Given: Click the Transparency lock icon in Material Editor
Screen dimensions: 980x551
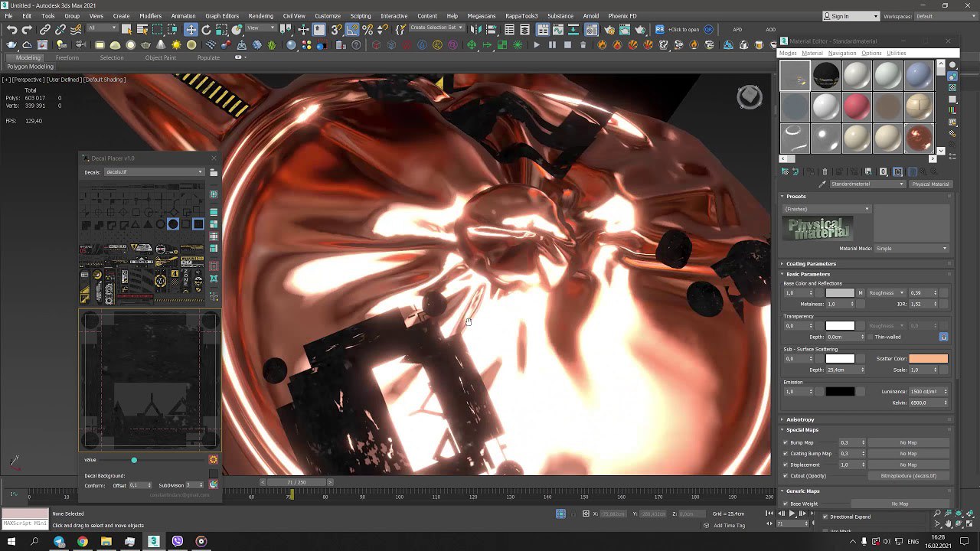Looking at the screenshot, I should (x=943, y=337).
